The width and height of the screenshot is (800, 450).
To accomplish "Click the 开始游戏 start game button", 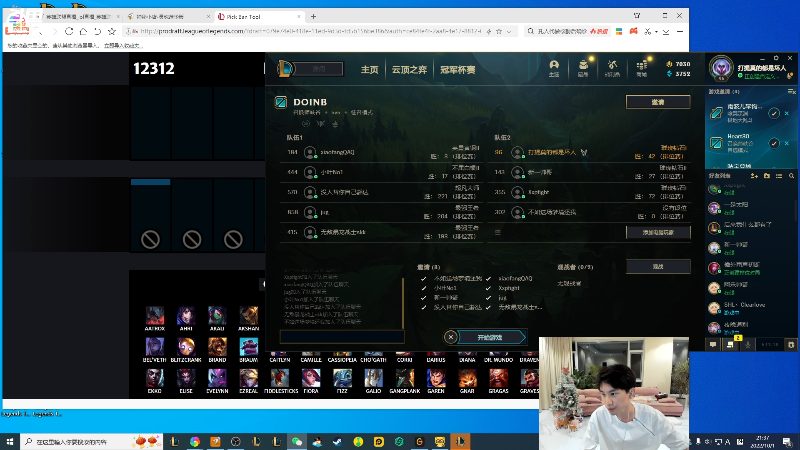I will pyautogui.click(x=490, y=337).
